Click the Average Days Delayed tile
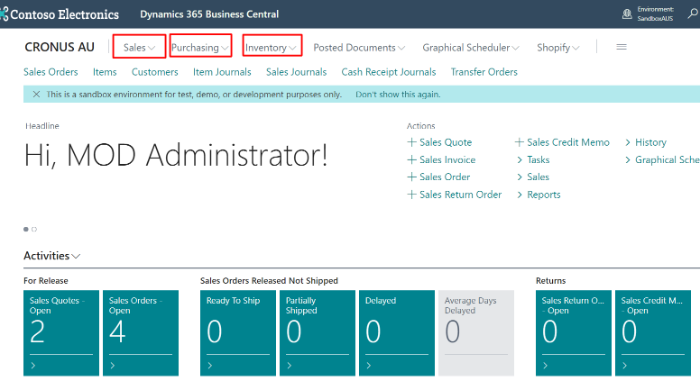This screenshot has width=700, height=390. pyautogui.click(x=476, y=333)
